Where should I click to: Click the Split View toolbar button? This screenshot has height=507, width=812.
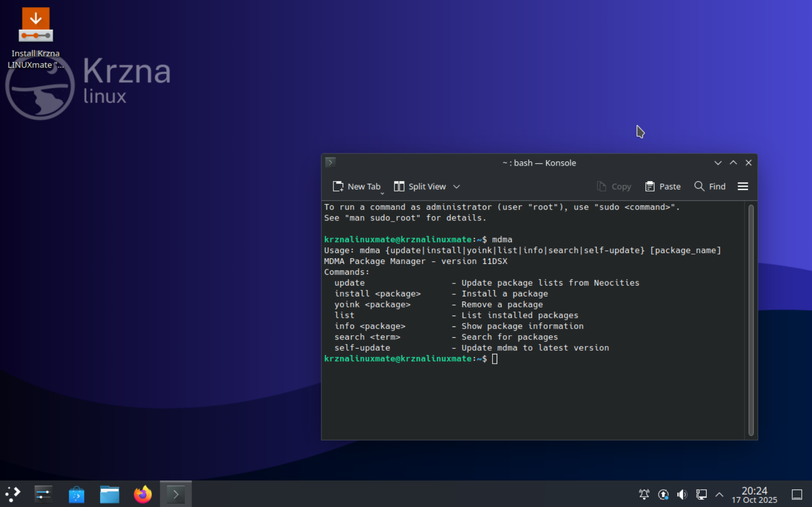[420, 187]
